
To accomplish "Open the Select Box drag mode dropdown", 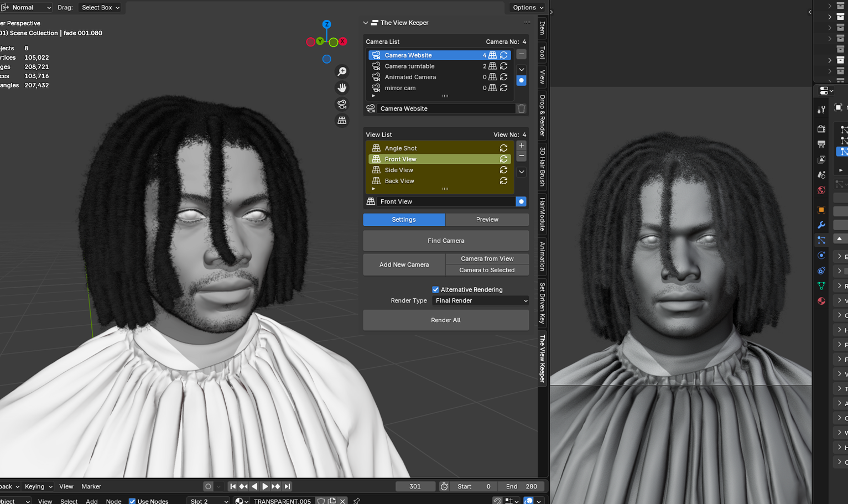I will coord(100,8).
